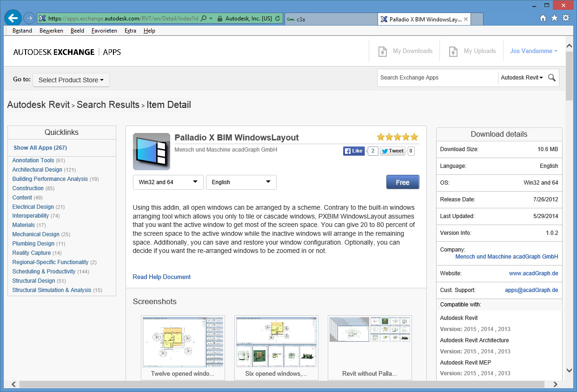Open the Materials quicklink

(24, 225)
